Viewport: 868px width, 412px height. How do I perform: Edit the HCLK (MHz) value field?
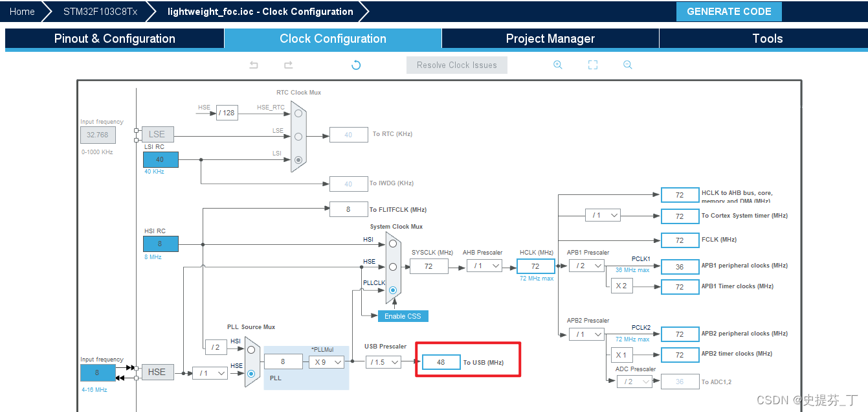535,266
